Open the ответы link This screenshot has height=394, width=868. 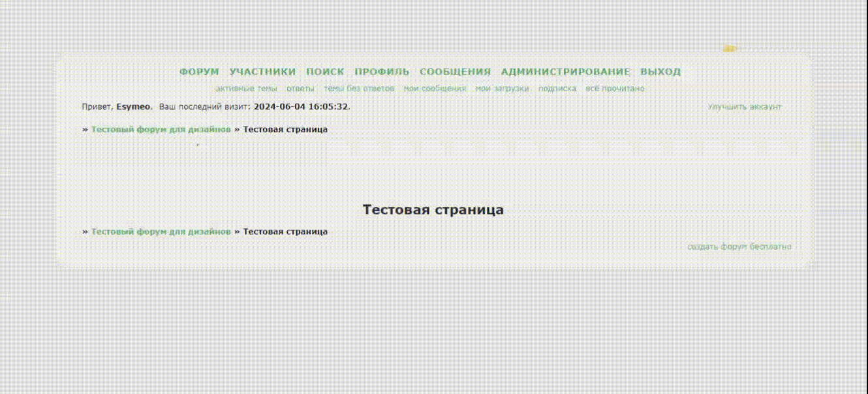[300, 87]
